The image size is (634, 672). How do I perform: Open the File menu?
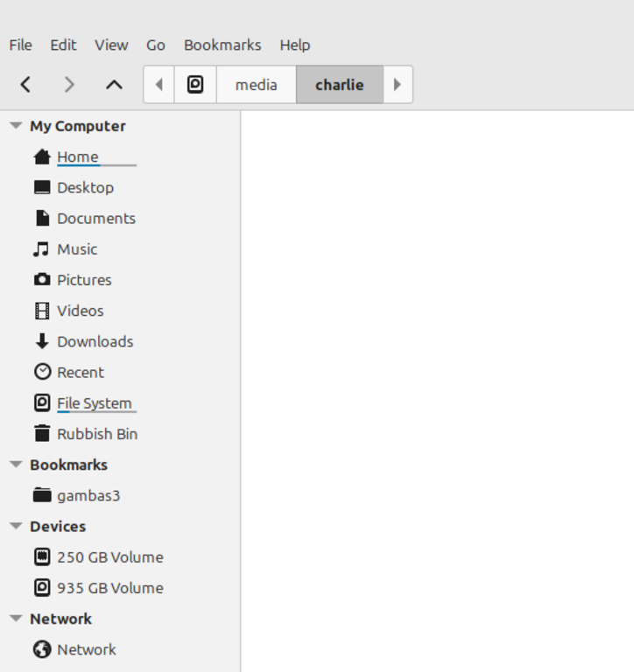point(21,45)
